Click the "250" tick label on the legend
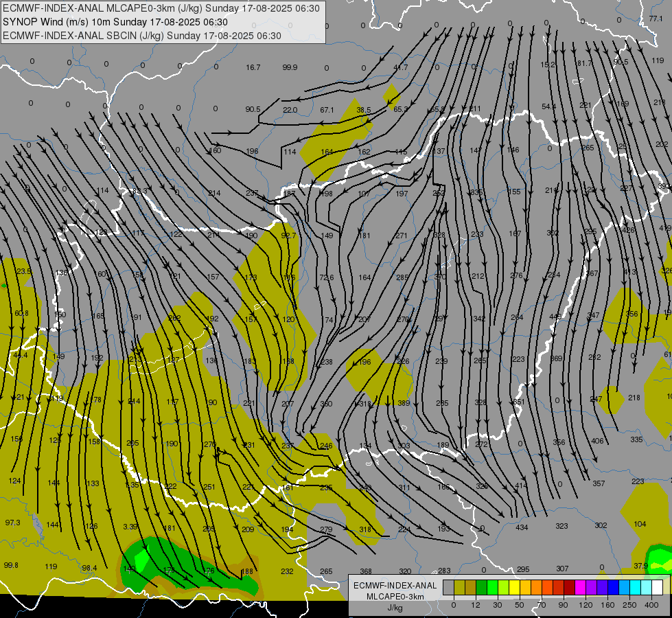The height and width of the screenshot is (618, 672). click(629, 605)
